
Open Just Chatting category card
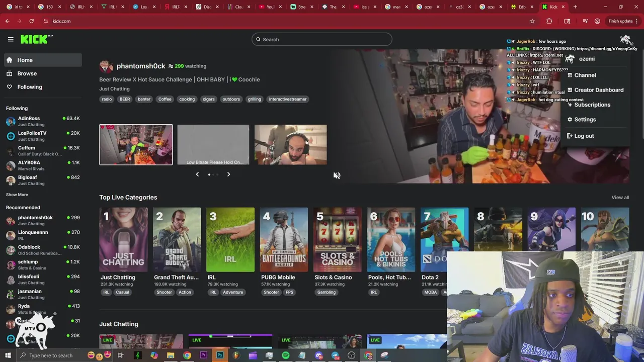coord(123,240)
